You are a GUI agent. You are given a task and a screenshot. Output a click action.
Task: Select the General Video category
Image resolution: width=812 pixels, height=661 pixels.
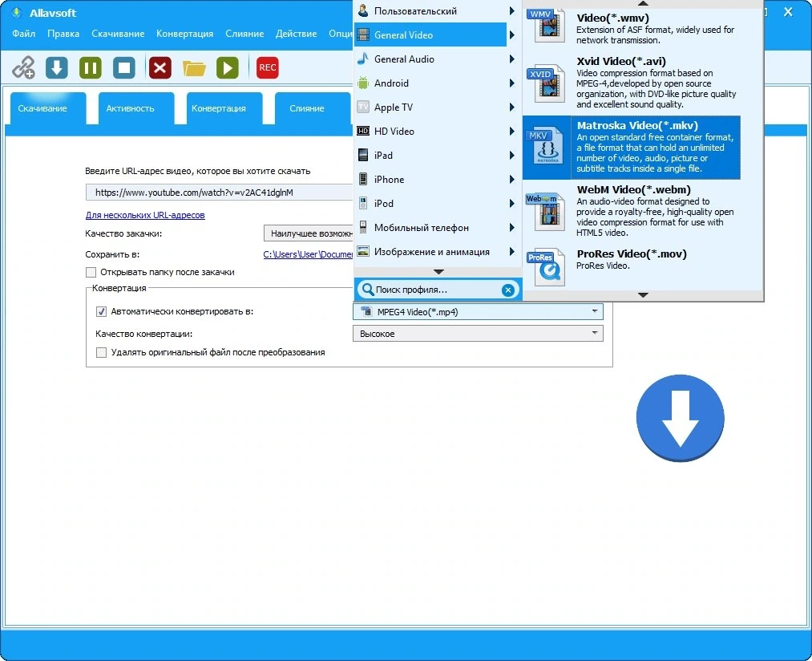[x=430, y=34]
